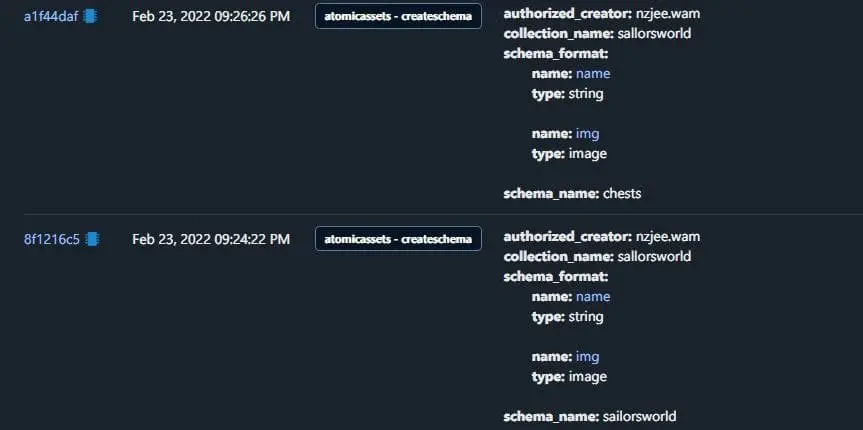Select the 09:24:22 PM timestamp

pyautogui.click(x=211, y=240)
